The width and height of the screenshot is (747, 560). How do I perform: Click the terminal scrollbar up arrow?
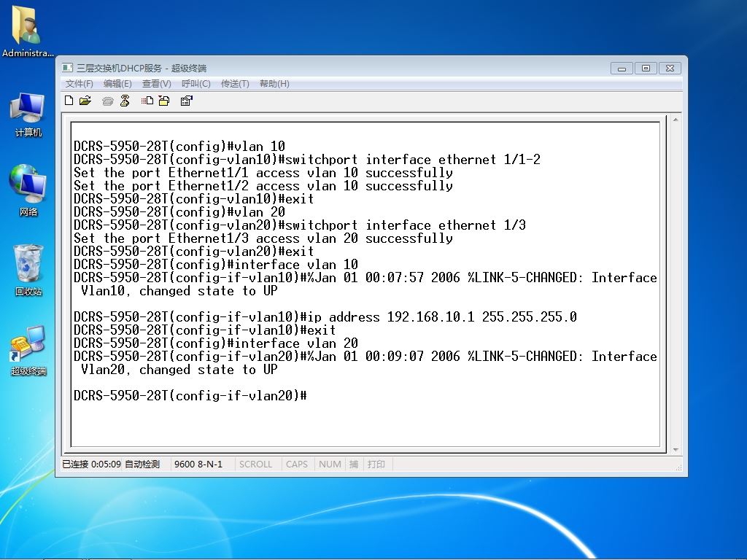click(x=676, y=120)
